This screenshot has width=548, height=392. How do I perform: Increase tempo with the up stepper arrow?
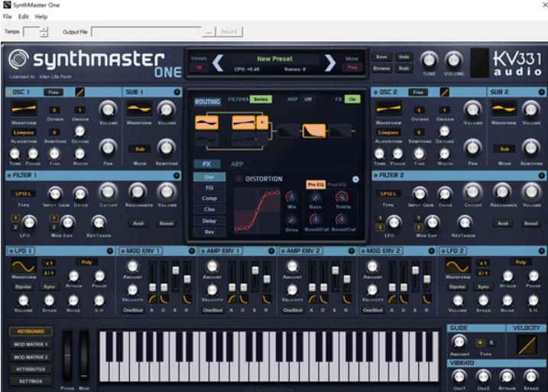tap(44, 29)
